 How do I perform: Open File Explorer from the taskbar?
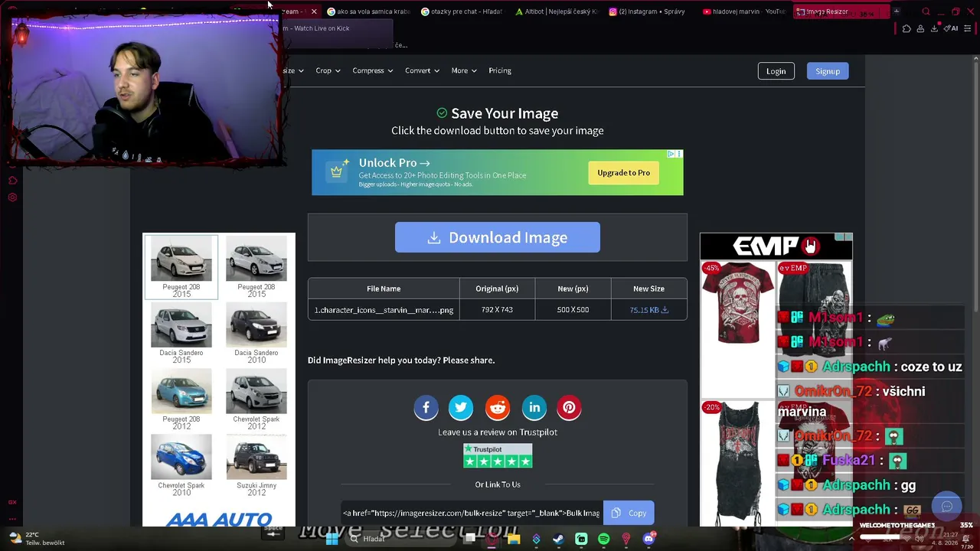coord(514,539)
